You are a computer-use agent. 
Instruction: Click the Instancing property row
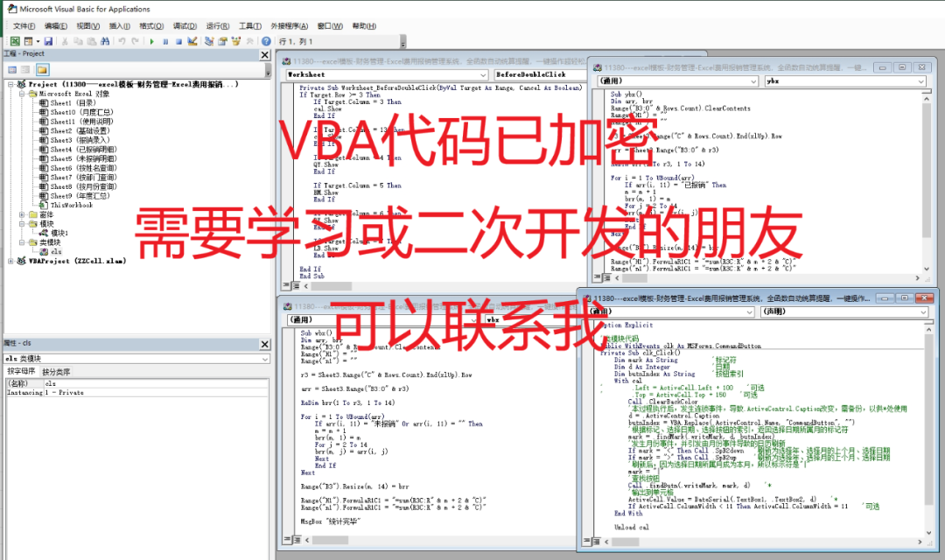coord(136,392)
